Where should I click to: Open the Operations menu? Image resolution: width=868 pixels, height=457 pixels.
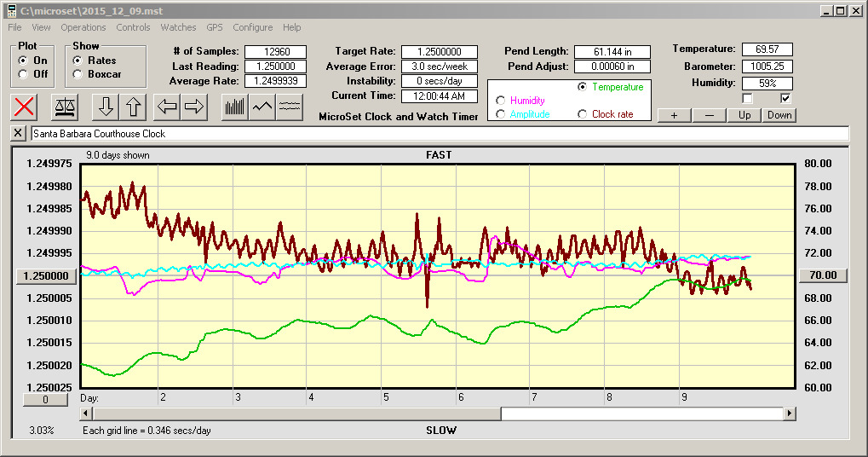click(83, 27)
